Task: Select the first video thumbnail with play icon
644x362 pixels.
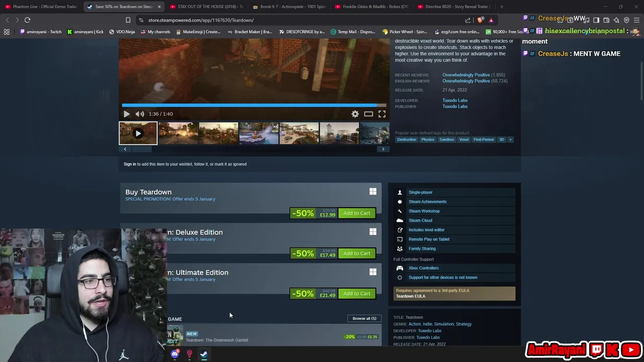Action: coord(138,133)
